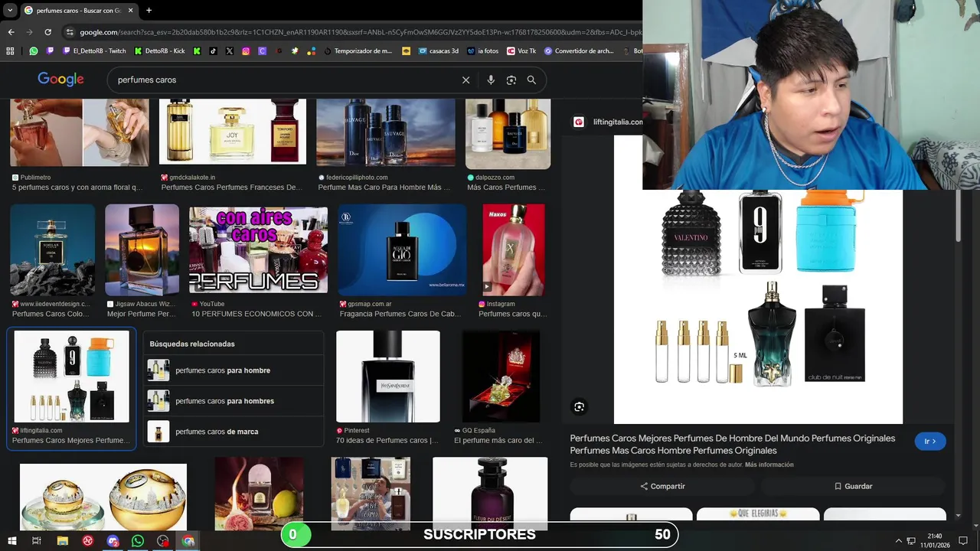Open the GQ España red perfume thumbnail
The image size is (980, 551).
coord(501,376)
